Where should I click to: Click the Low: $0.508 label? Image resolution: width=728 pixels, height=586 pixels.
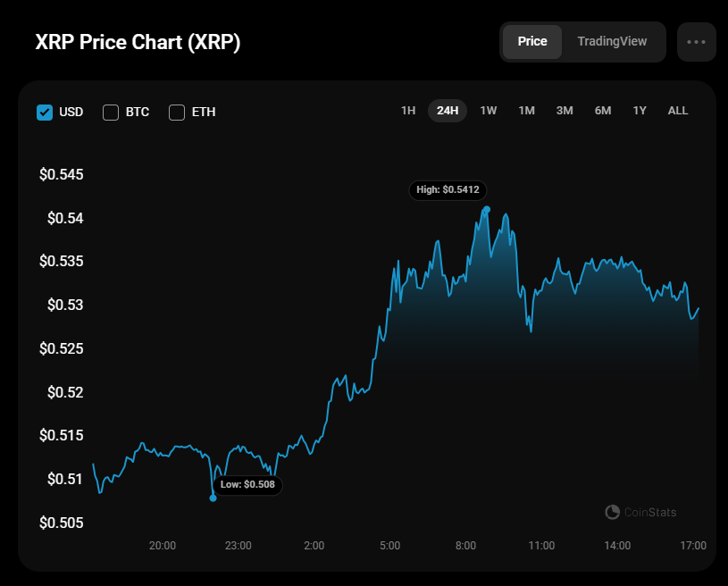(x=247, y=485)
